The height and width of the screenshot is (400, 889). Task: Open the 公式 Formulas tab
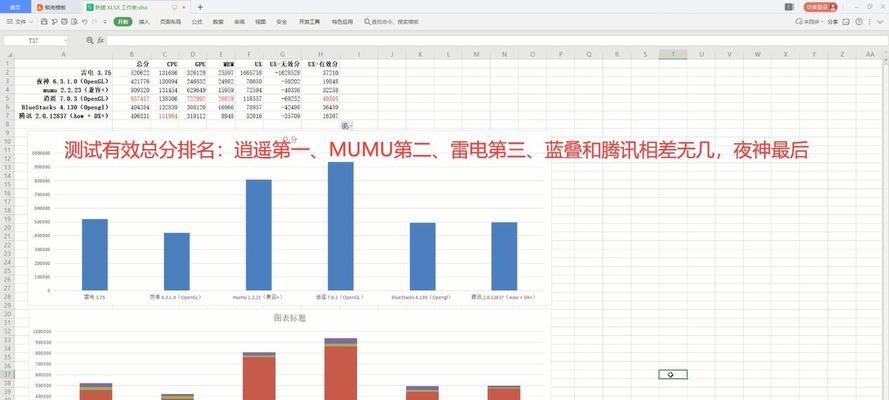197,22
